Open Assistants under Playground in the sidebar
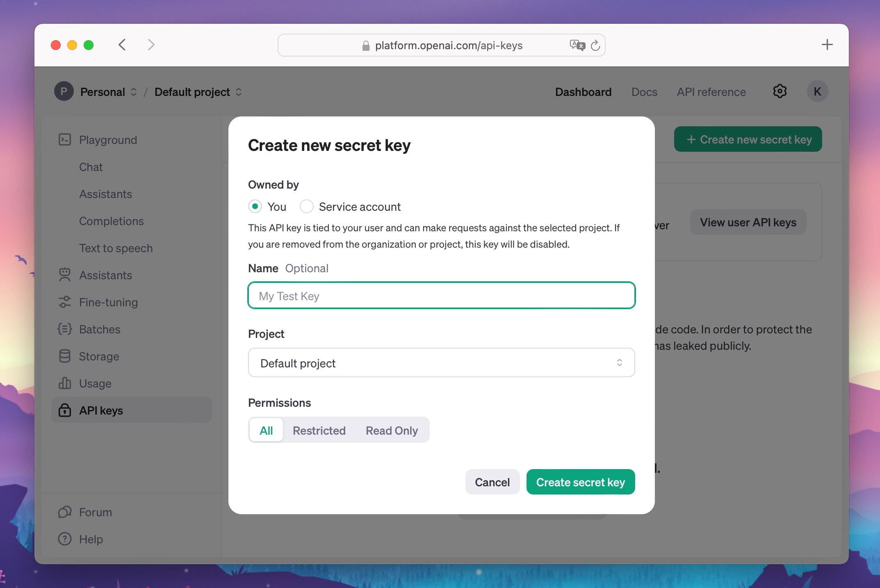Viewport: 880px width, 588px height. coord(105,194)
